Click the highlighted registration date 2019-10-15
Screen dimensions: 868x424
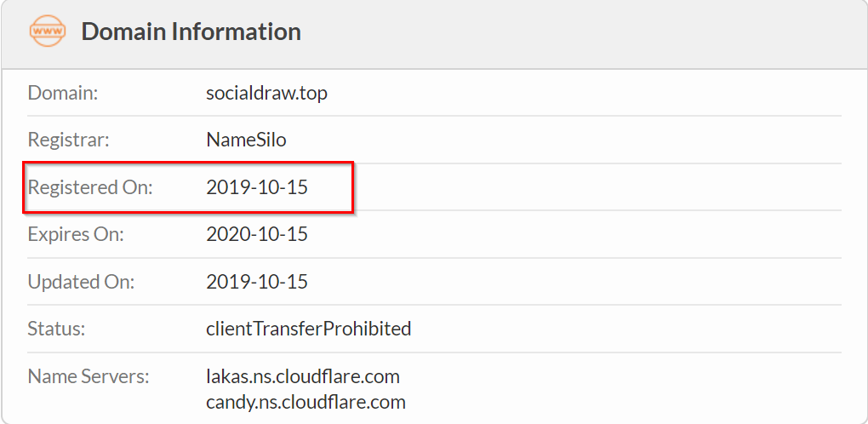[257, 187]
